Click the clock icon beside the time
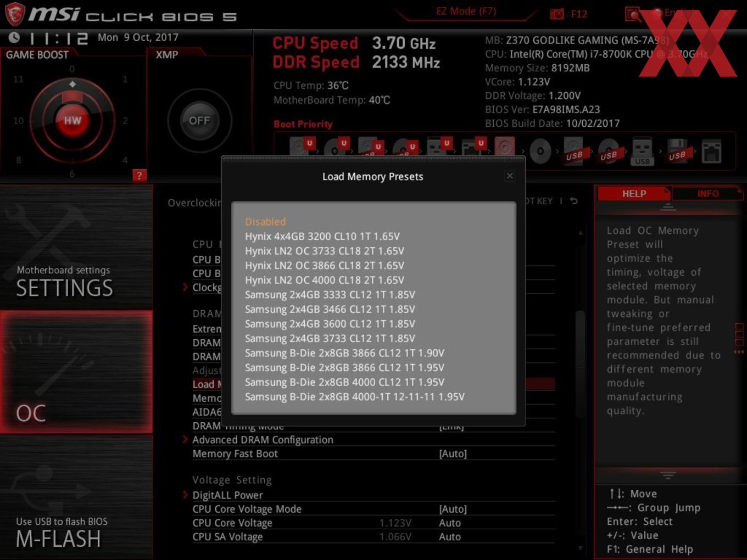The image size is (747, 560). pyautogui.click(x=14, y=37)
